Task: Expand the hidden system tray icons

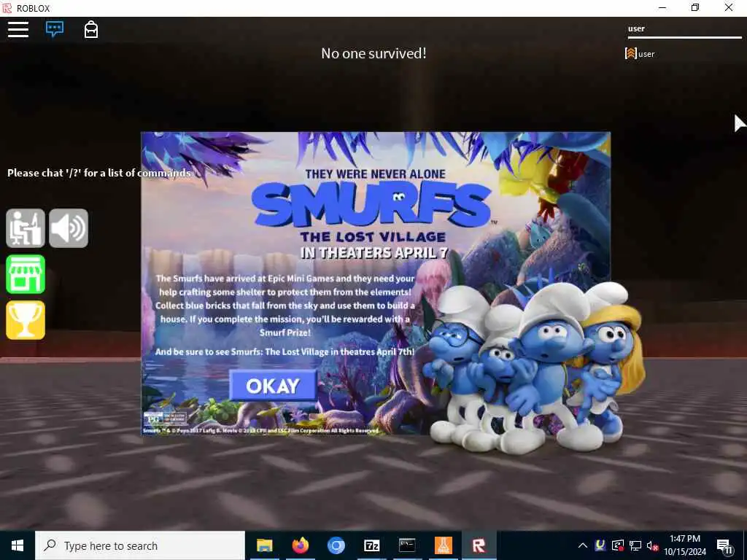Action: (x=583, y=545)
